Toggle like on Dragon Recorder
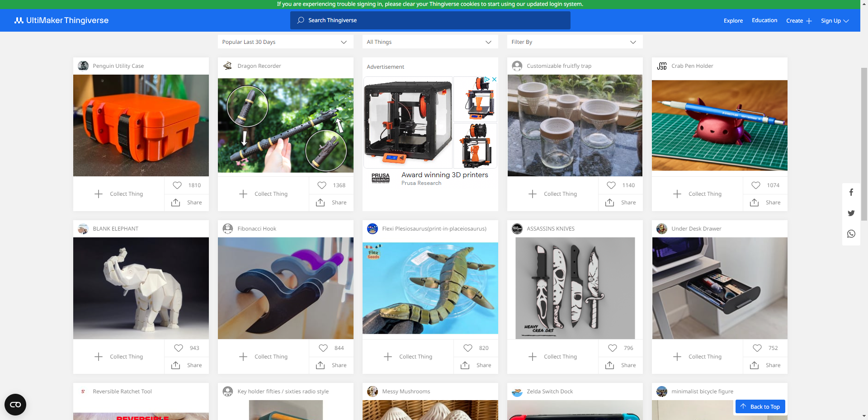The image size is (868, 420). [322, 185]
